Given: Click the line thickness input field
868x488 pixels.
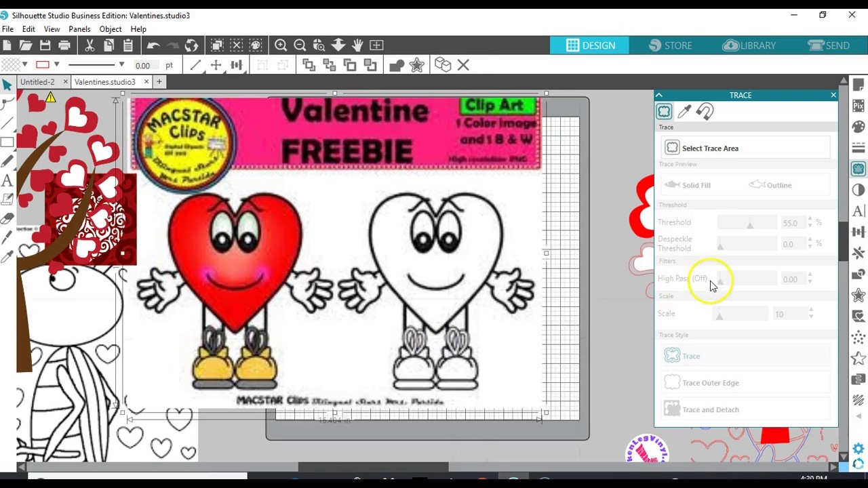Looking at the screenshot, I should pyautogui.click(x=146, y=65).
